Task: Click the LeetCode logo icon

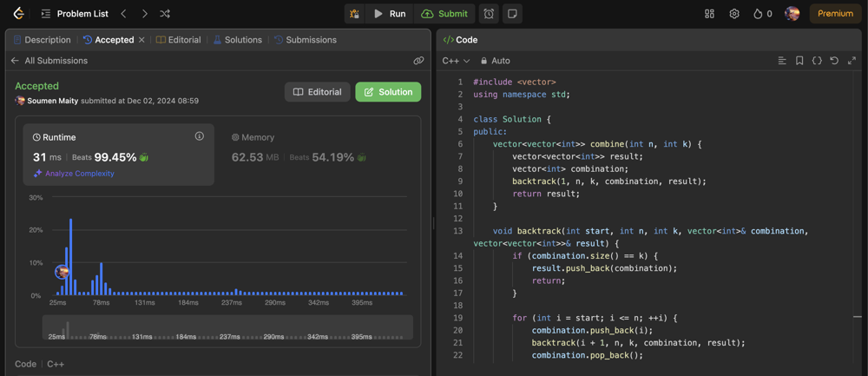Action: pyautogui.click(x=18, y=14)
